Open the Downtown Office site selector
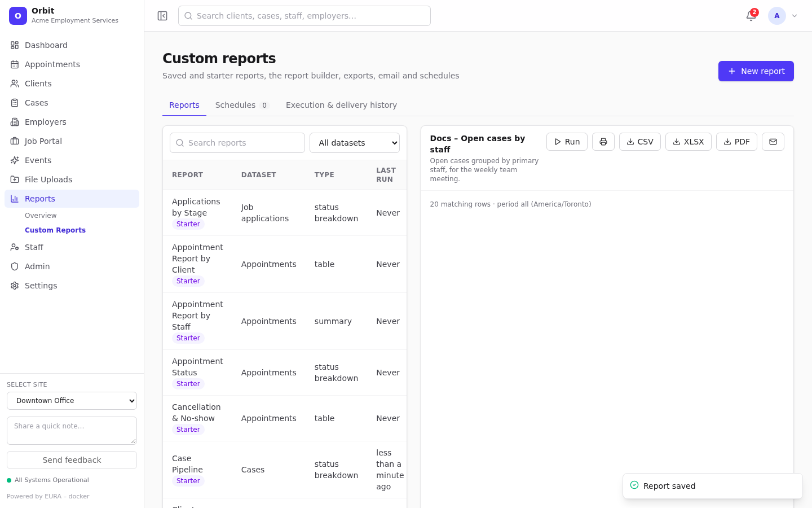Screen dimensions: 812x508 point(72,401)
